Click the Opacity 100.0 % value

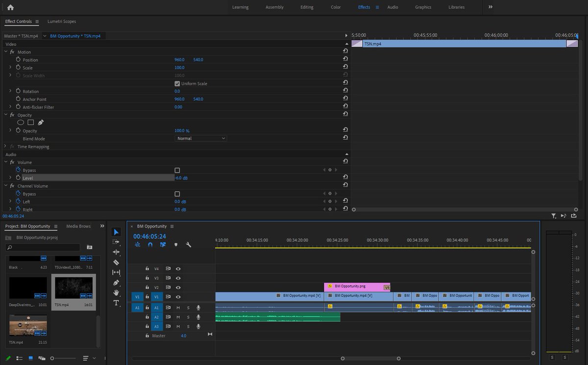pos(182,130)
